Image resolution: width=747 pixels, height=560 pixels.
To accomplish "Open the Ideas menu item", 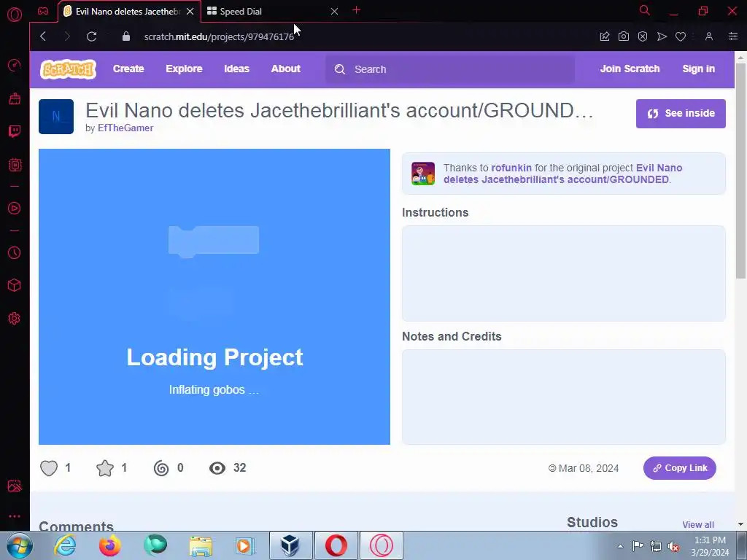I will click(x=237, y=69).
